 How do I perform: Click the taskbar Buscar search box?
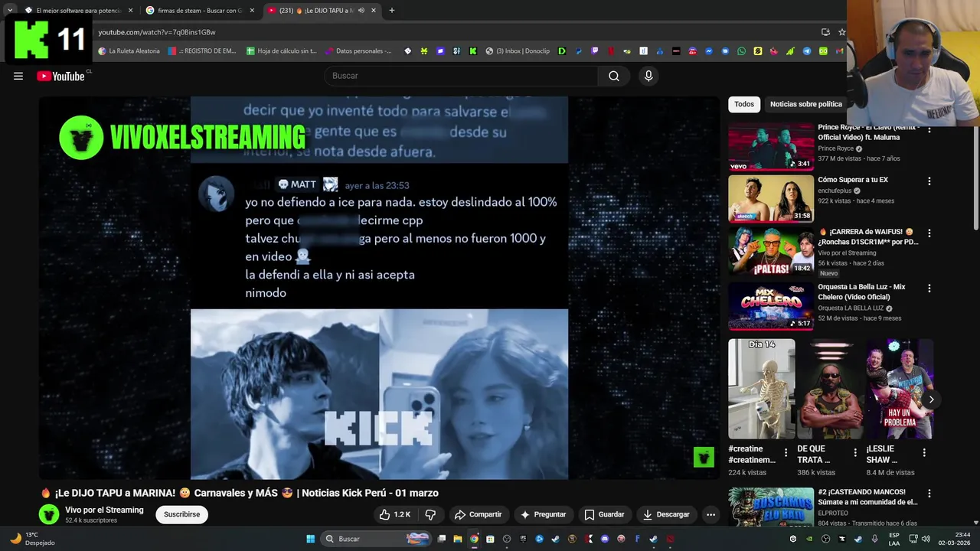click(375, 539)
